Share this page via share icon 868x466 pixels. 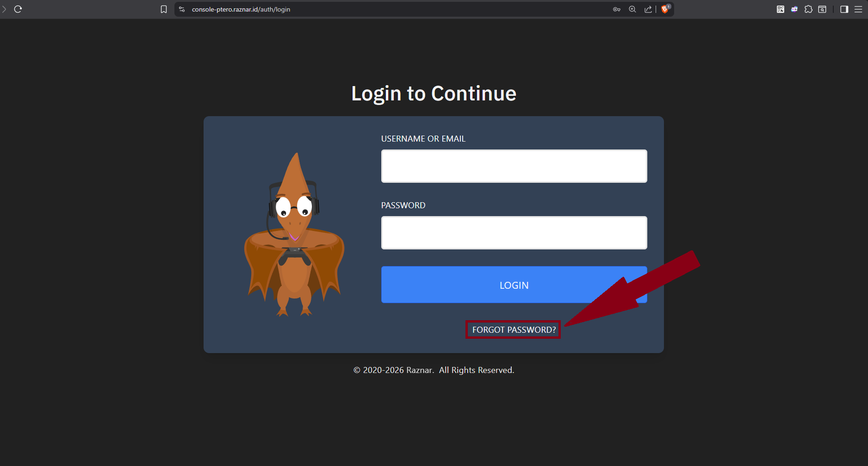648,9
